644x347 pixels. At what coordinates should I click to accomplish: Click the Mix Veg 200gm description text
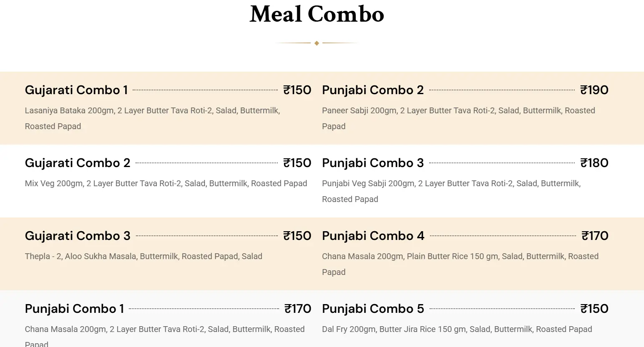tap(166, 183)
